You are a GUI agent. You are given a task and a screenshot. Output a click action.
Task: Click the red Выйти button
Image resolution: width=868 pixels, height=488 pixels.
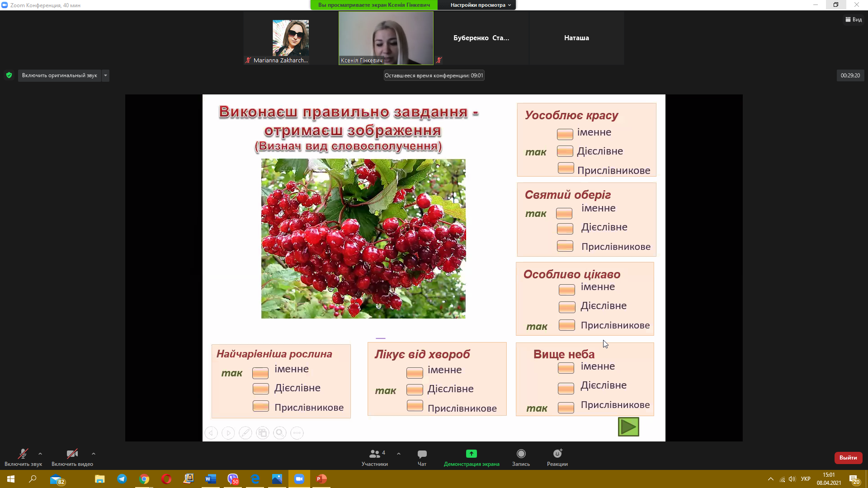pos(848,458)
